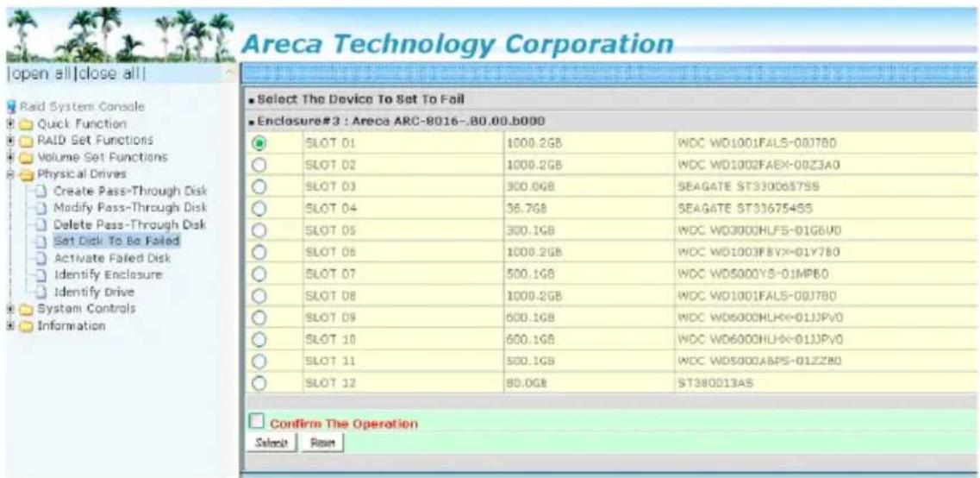
Task: Pick the SLOT 04 radio button
Action: [259, 208]
